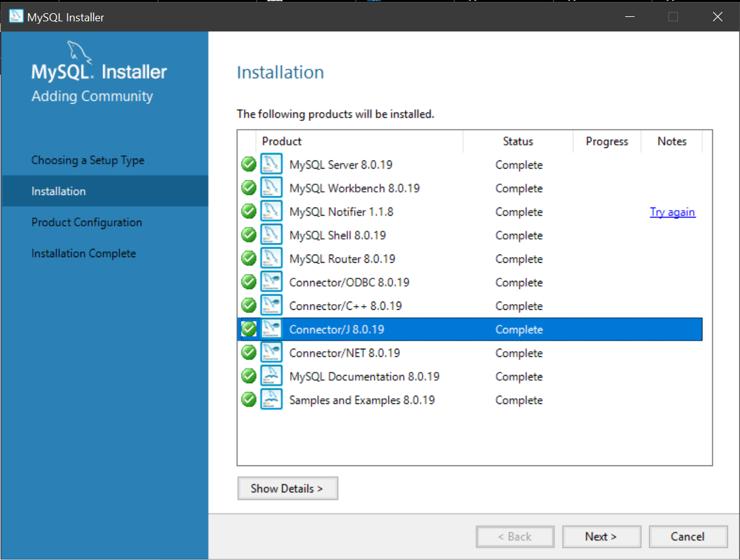Select the MySQL Server 8.0.19 row text

point(341,165)
